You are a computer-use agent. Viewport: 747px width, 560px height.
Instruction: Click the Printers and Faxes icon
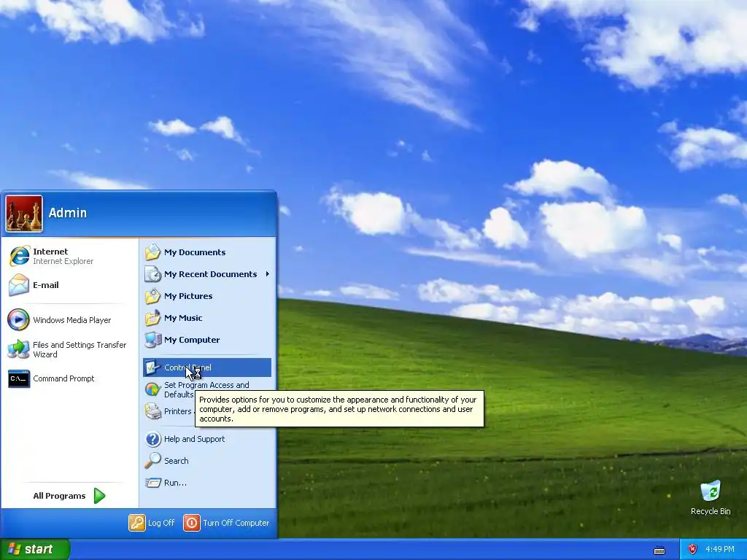point(153,411)
